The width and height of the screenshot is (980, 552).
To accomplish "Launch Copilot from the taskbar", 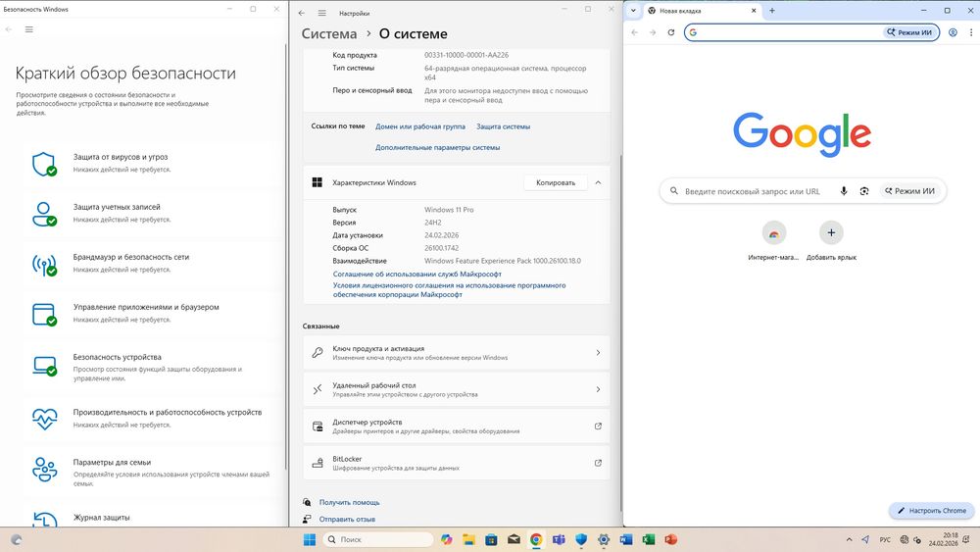I will [x=446, y=539].
